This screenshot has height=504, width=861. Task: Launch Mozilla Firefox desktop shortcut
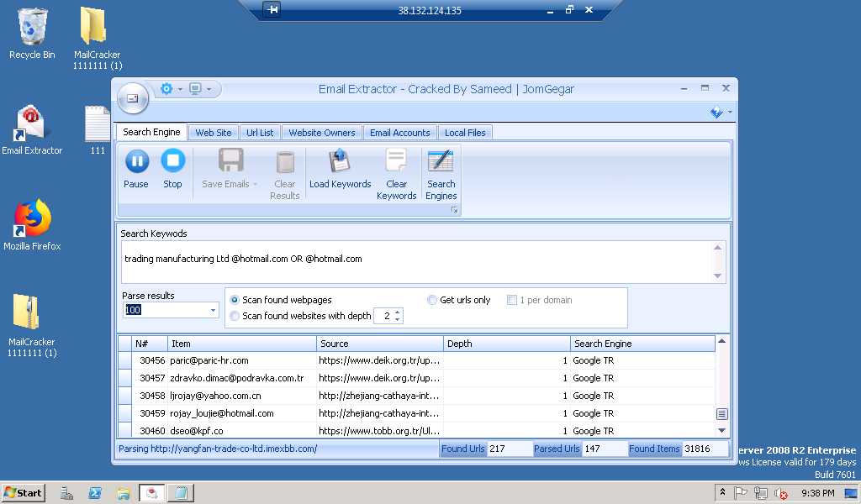32,225
